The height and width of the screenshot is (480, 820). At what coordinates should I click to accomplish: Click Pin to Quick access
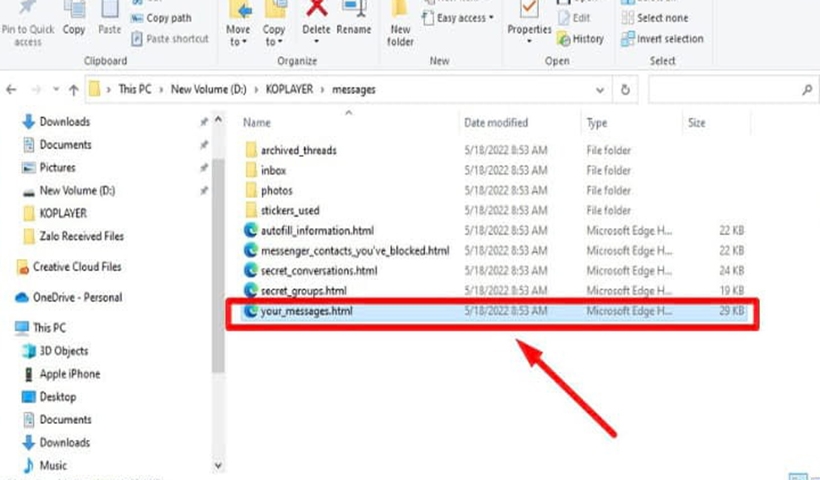[x=27, y=24]
